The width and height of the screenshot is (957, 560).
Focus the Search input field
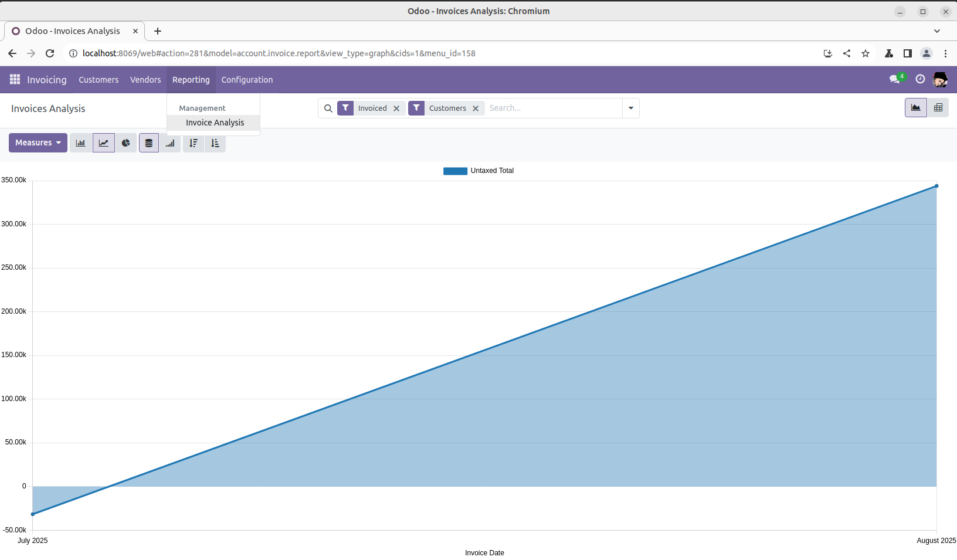(x=551, y=108)
